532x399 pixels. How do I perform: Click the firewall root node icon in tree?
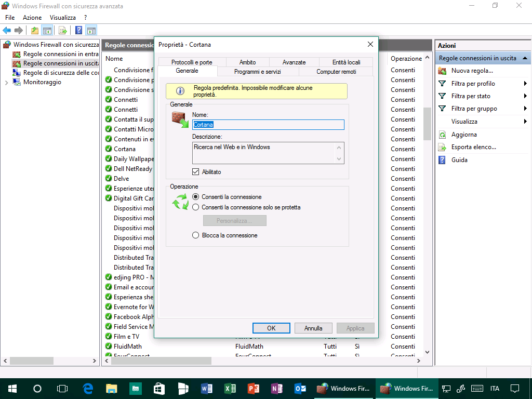pyautogui.click(x=6, y=45)
